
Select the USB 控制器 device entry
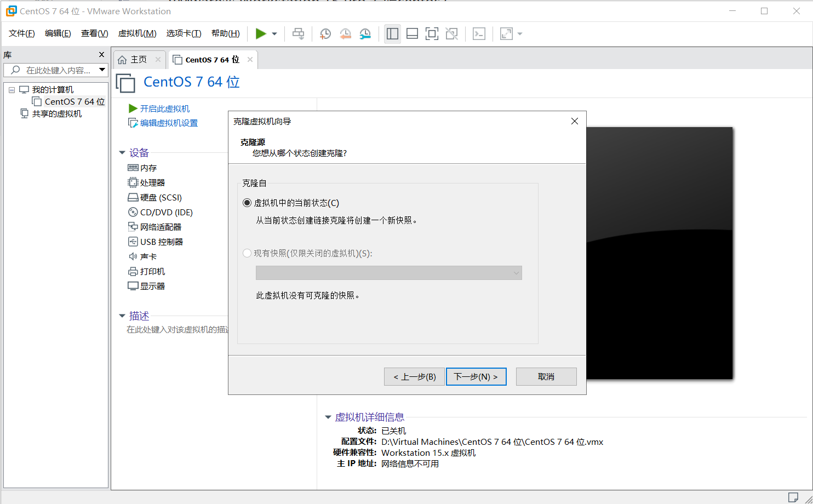pos(162,242)
